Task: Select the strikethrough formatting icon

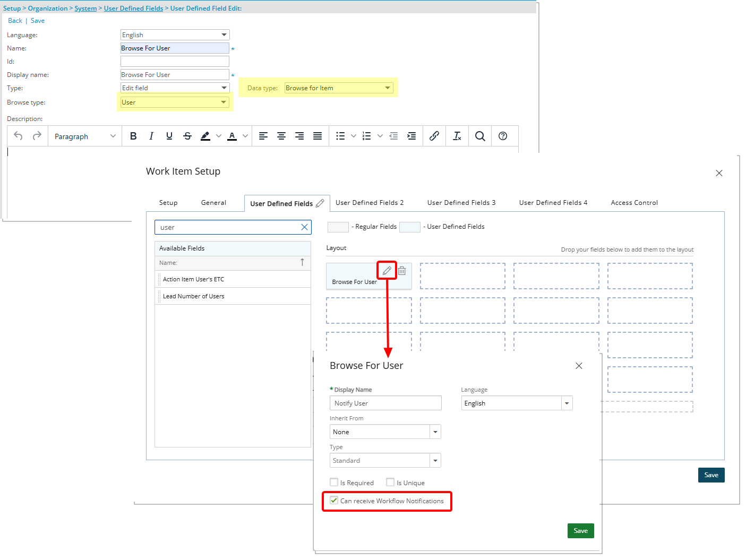Action: pos(187,136)
